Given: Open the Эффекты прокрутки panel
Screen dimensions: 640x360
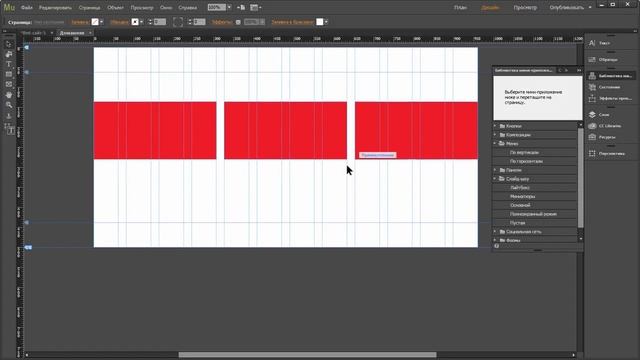Looking at the screenshot, I should [x=611, y=98].
